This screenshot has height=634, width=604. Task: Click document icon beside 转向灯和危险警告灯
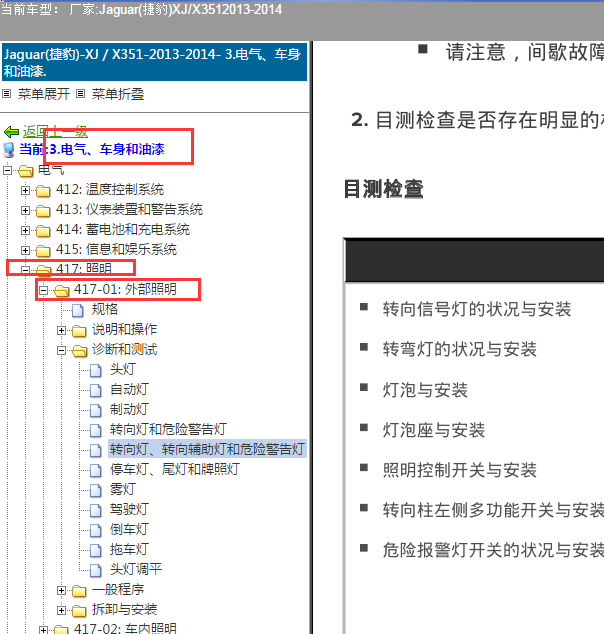tap(96, 430)
